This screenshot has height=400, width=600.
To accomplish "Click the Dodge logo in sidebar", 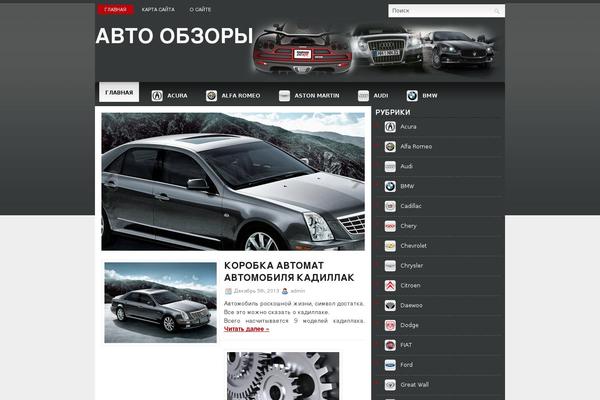I will point(390,325).
